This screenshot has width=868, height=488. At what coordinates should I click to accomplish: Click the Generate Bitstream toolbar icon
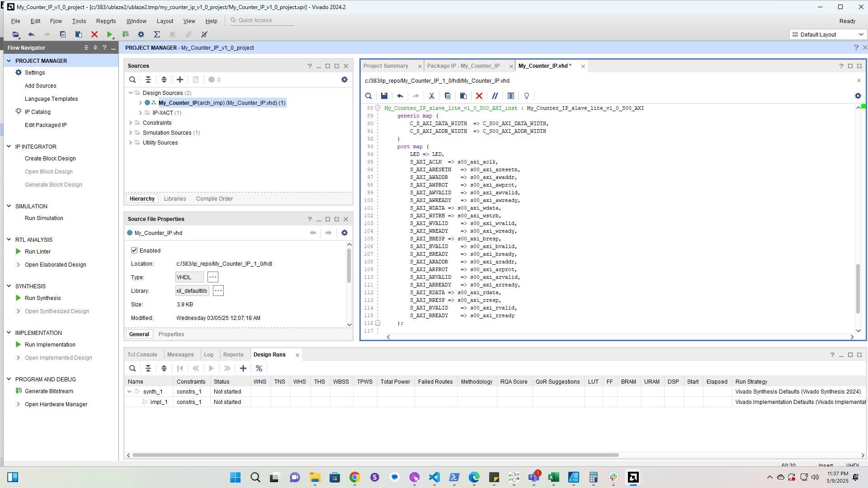tap(125, 34)
